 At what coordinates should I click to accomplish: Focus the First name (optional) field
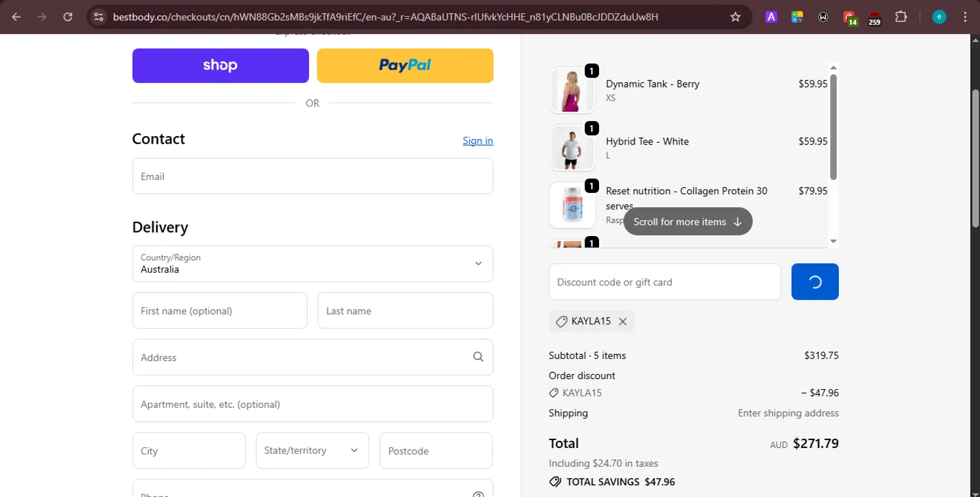tap(220, 311)
